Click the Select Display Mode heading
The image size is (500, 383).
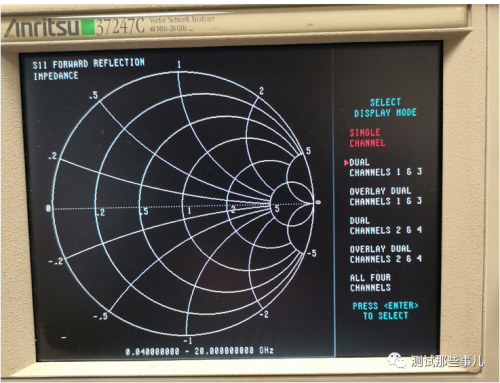(385, 107)
